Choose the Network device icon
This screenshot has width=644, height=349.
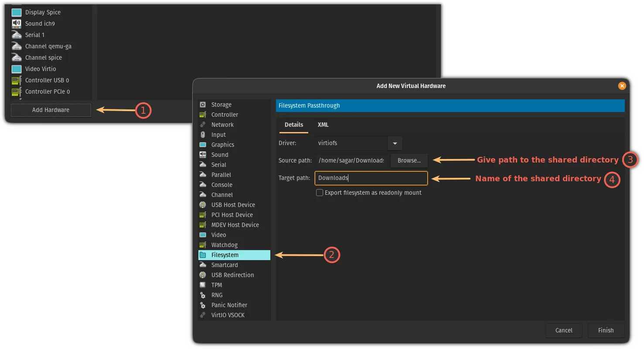(x=203, y=125)
